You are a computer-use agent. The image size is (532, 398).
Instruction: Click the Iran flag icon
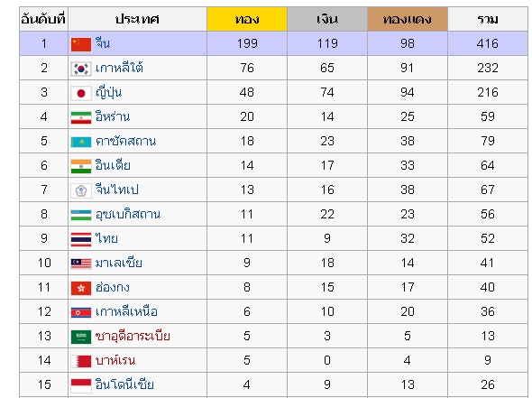[81, 117]
